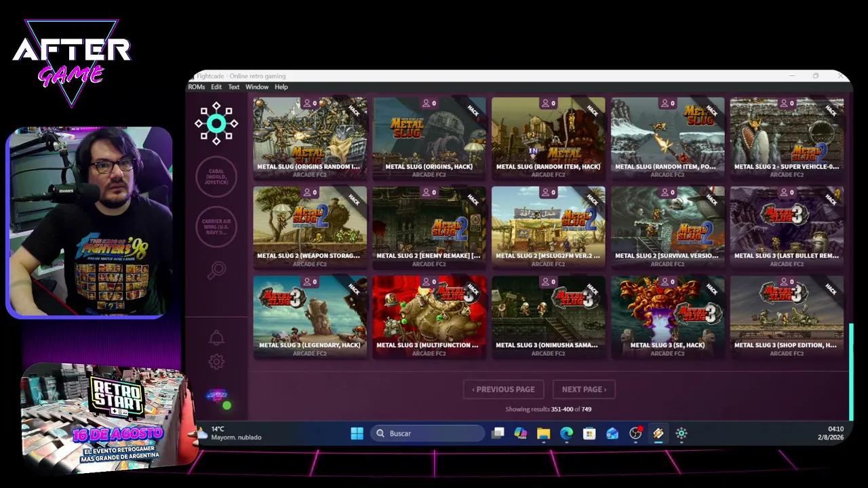Open the ROMs menu
Viewport: 868px width, 488px height.
click(196, 87)
